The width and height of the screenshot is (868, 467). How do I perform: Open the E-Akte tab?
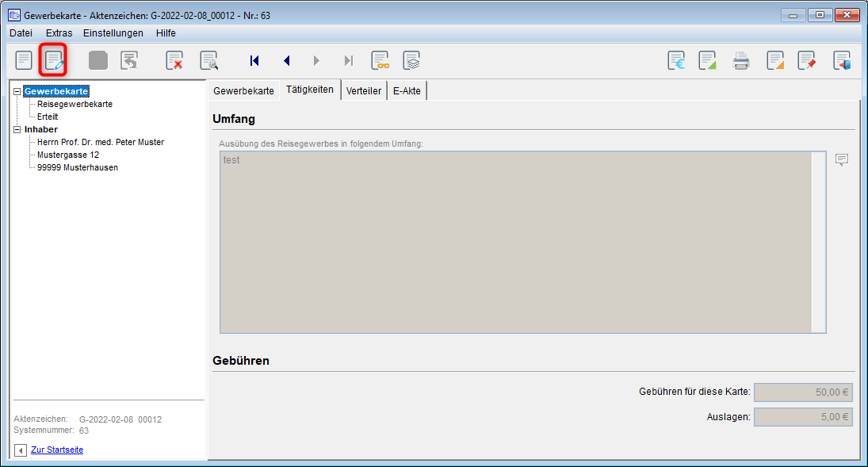pos(407,90)
